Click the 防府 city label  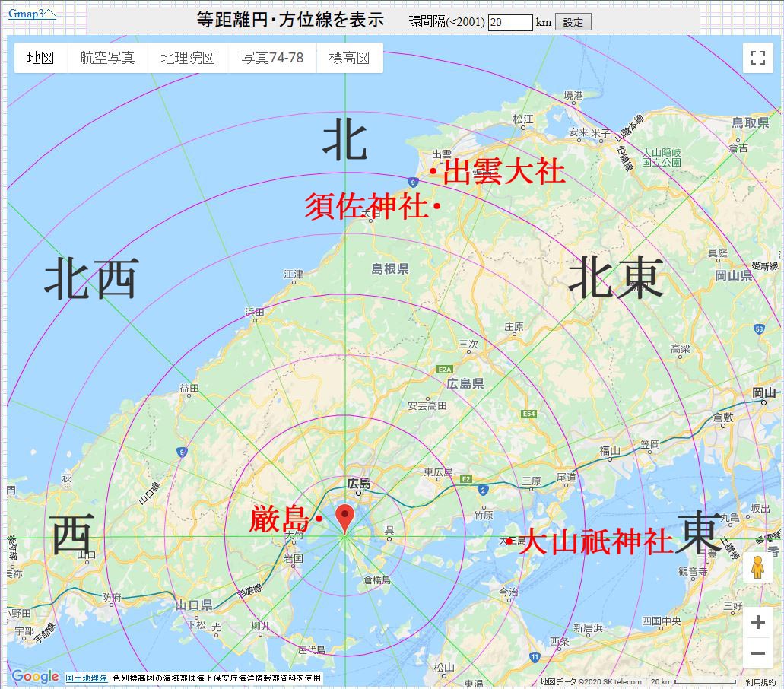[x=112, y=597]
